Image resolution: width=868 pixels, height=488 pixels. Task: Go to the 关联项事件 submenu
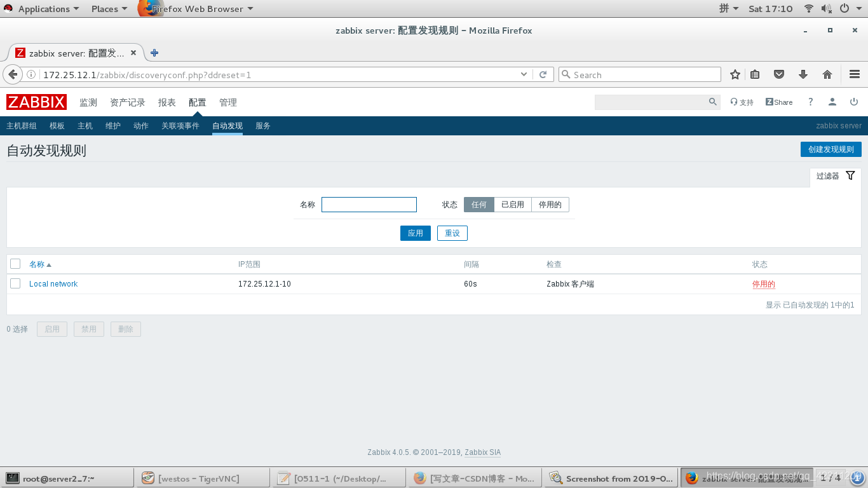tap(180, 126)
